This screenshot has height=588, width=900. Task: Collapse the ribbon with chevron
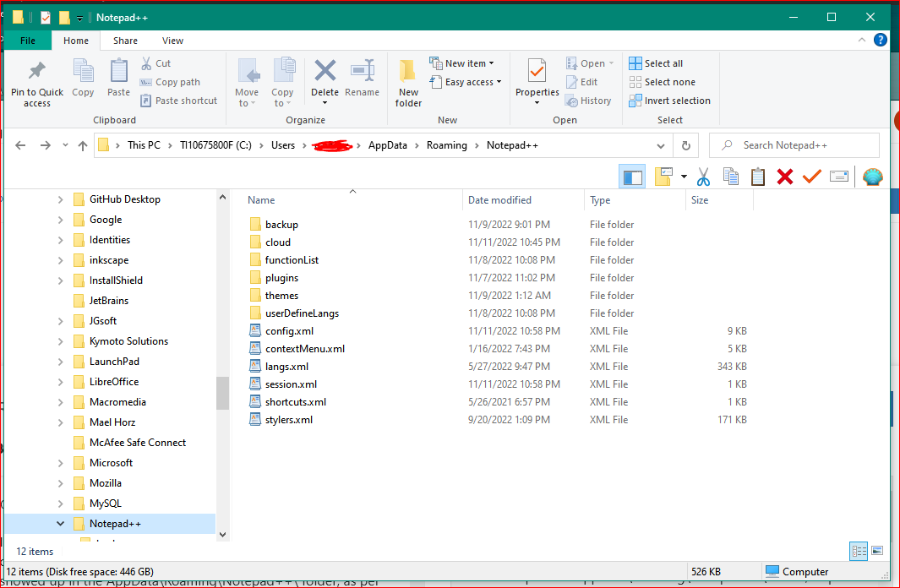[x=861, y=40]
